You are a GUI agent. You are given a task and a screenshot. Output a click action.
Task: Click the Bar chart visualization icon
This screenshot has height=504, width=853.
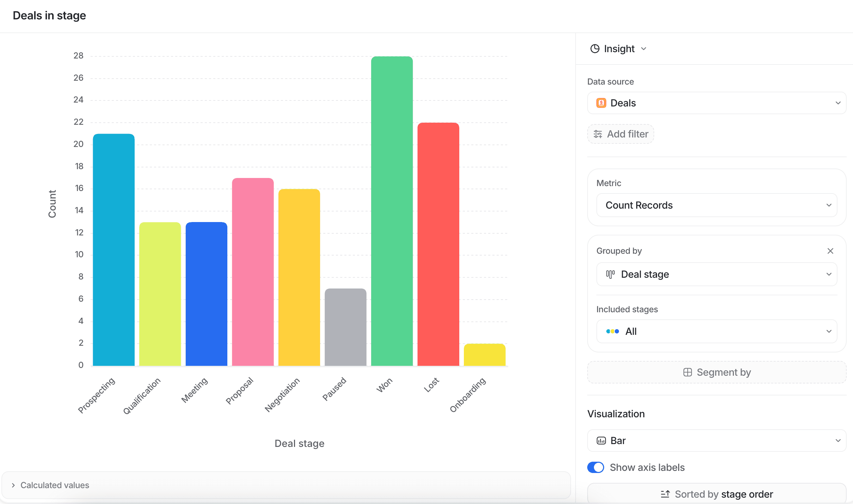click(x=601, y=441)
